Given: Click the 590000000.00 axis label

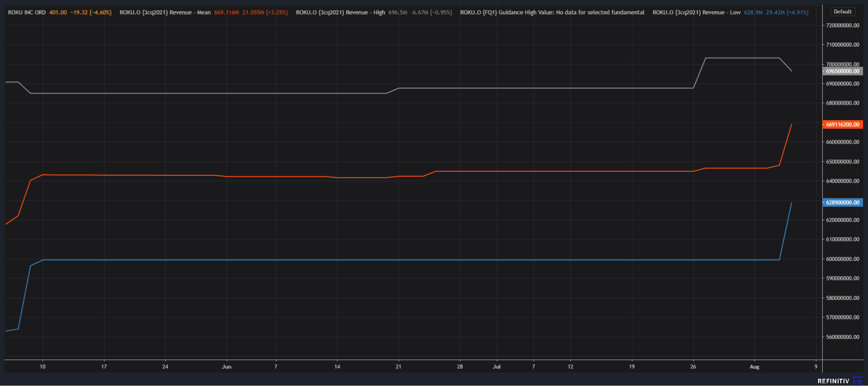Looking at the screenshot, I should 843,278.
